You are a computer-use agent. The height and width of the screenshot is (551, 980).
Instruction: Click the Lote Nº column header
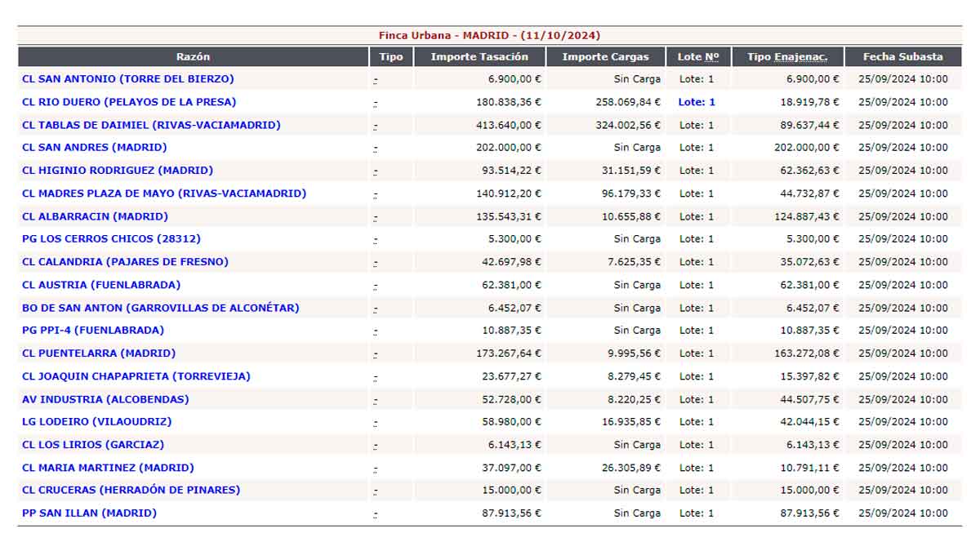[x=697, y=57]
